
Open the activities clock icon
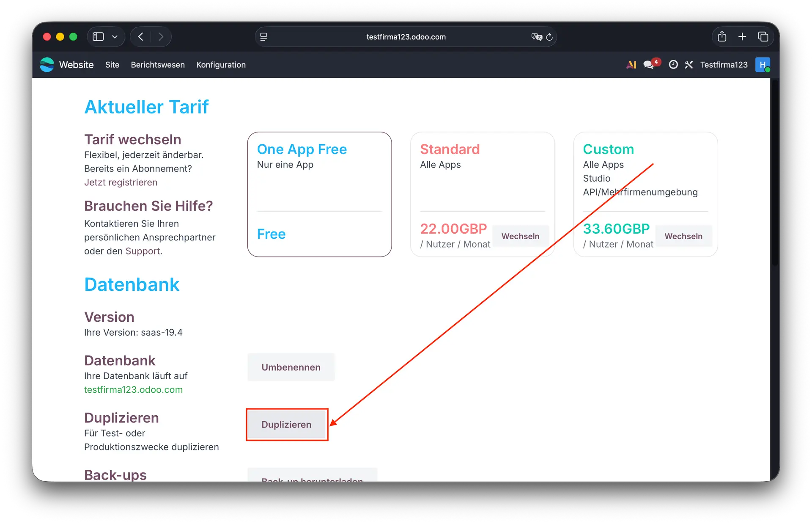pyautogui.click(x=673, y=64)
